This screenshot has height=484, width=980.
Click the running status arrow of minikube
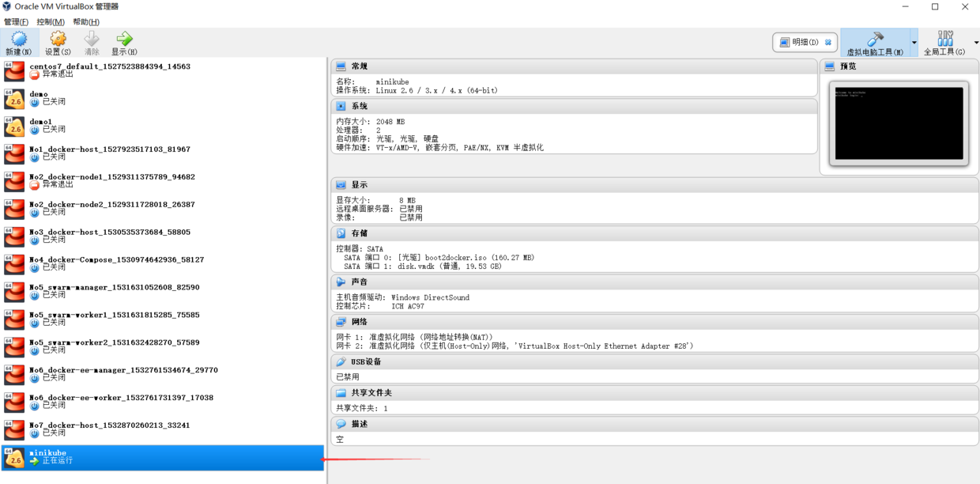(x=35, y=461)
